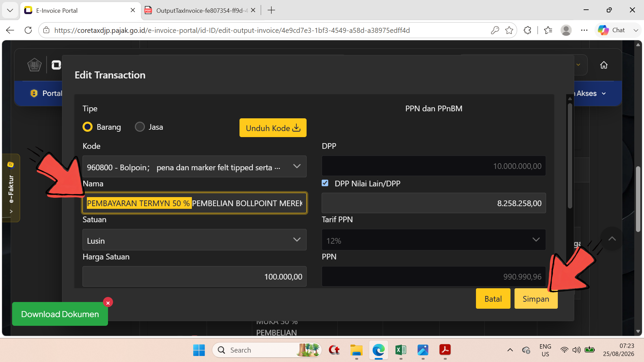The width and height of the screenshot is (644, 362).
Task: Bookmark the page with star icon
Action: click(x=509, y=30)
